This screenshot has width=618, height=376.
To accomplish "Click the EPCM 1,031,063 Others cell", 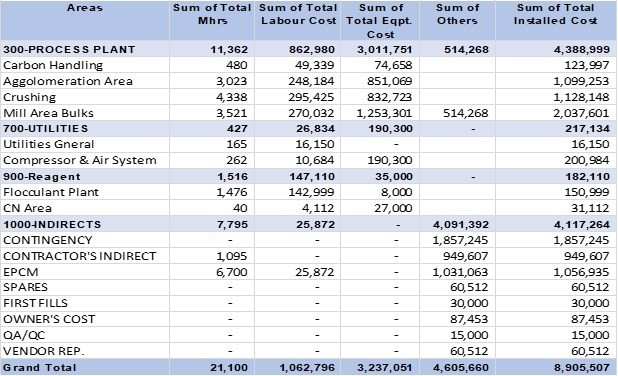I will point(460,272).
